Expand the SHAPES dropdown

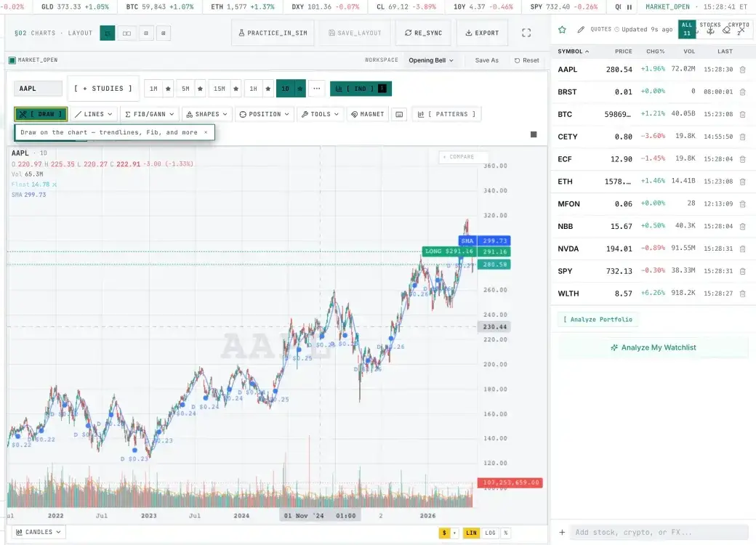click(x=207, y=114)
